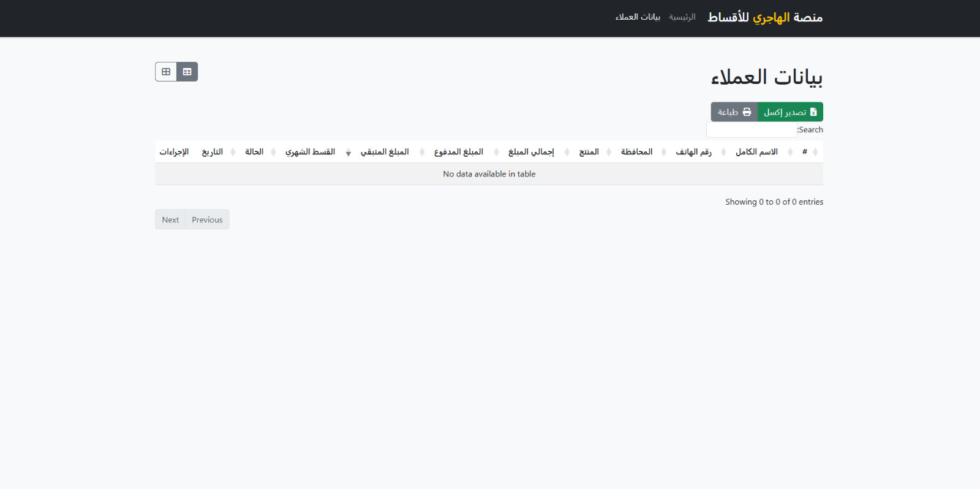
Task: Go to the Next page
Action: 170,219
